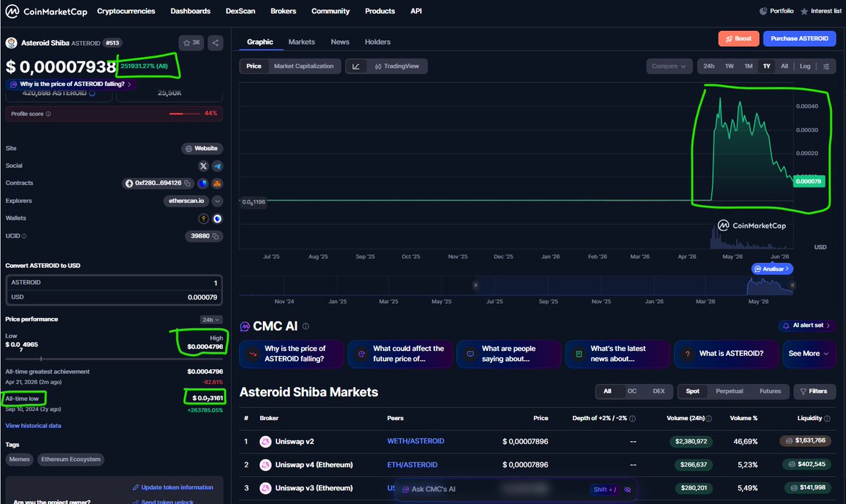Screen dimensions: 846x504
Task: Show Depth of +2% / -2% info icon
Action: click(632, 418)
